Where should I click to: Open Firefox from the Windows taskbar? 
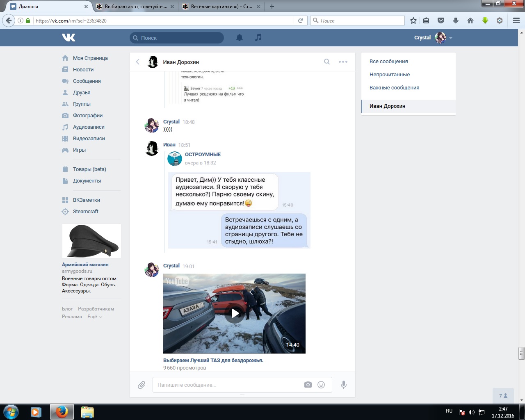pos(62,412)
